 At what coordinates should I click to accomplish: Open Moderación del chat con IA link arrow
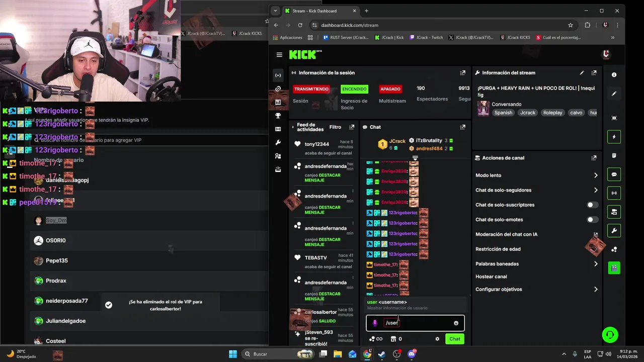tap(596, 234)
